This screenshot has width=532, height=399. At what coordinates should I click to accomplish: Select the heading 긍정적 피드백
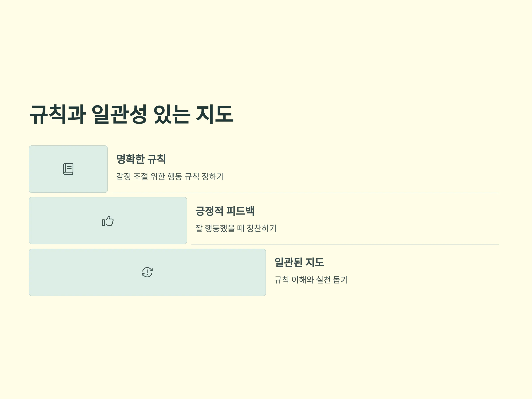(225, 211)
